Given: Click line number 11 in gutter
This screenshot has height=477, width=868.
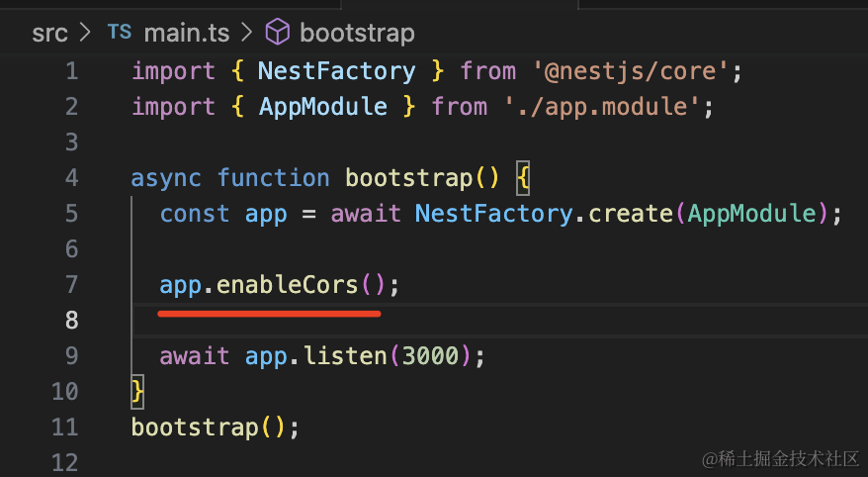Looking at the screenshot, I should (x=65, y=428).
